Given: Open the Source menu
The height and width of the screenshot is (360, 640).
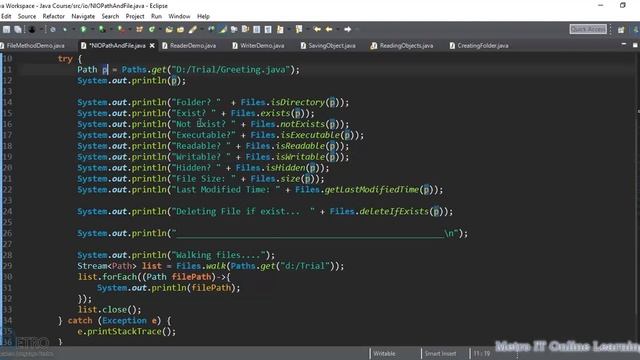Looking at the screenshot, I should [27, 16].
